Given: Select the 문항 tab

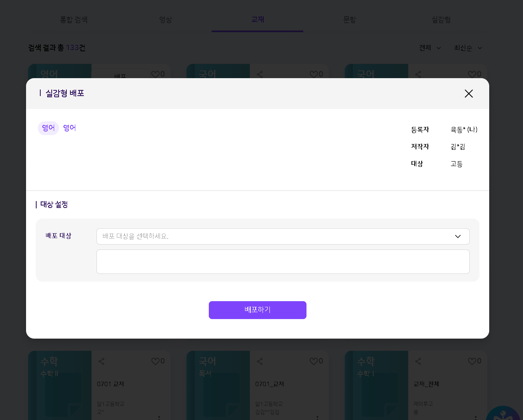Looking at the screenshot, I should (349, 20).
